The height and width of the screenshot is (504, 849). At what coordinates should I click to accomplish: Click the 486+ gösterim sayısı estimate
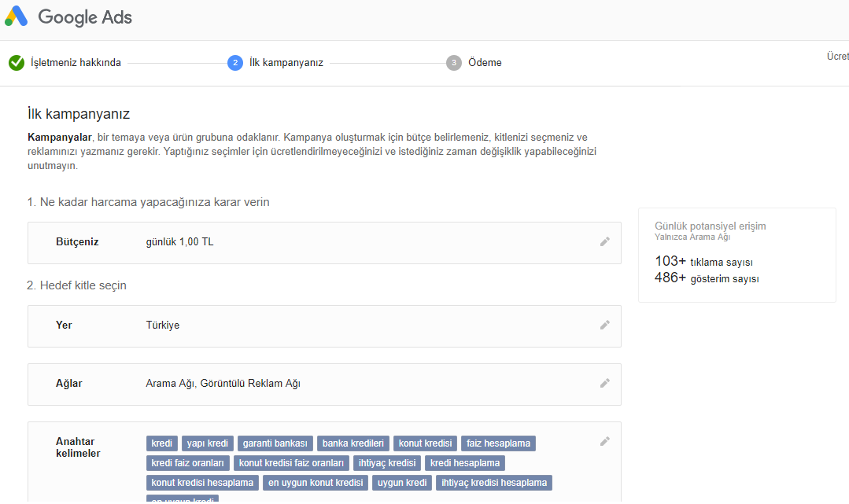point(707,278)
